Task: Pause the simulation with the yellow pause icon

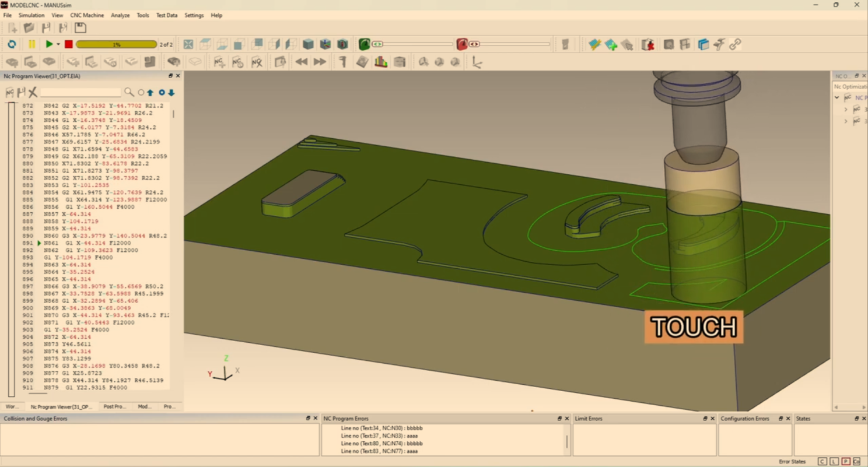Action: [32, 44]
